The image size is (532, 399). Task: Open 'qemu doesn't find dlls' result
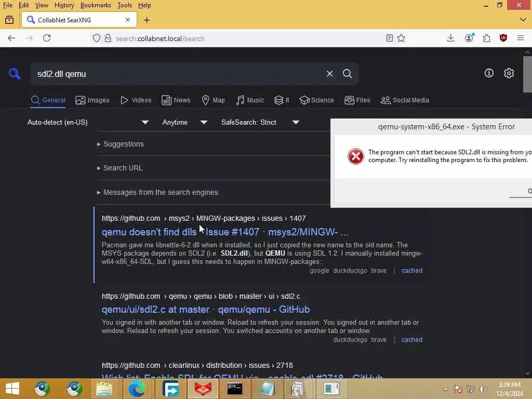coord(225,232)
